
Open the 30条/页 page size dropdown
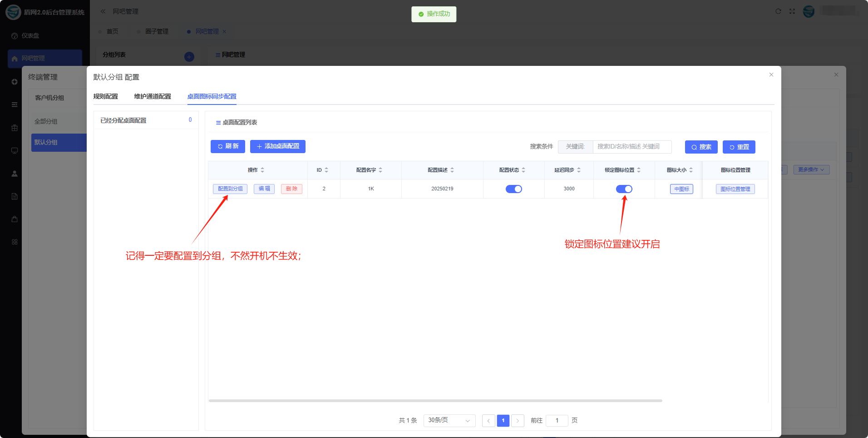(x=449, y=421)
